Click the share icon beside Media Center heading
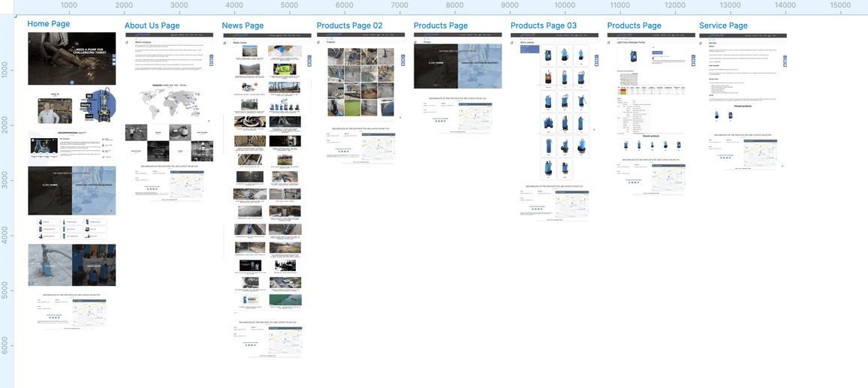Screen dimensions: 868x388 pyautogui.click(x=225, y=43)
